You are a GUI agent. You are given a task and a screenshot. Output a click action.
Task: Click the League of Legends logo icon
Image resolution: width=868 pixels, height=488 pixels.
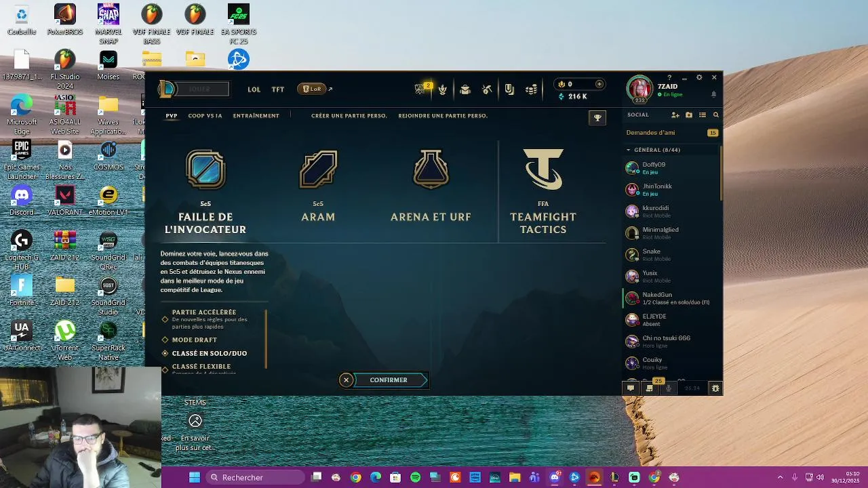pos(166,89)
